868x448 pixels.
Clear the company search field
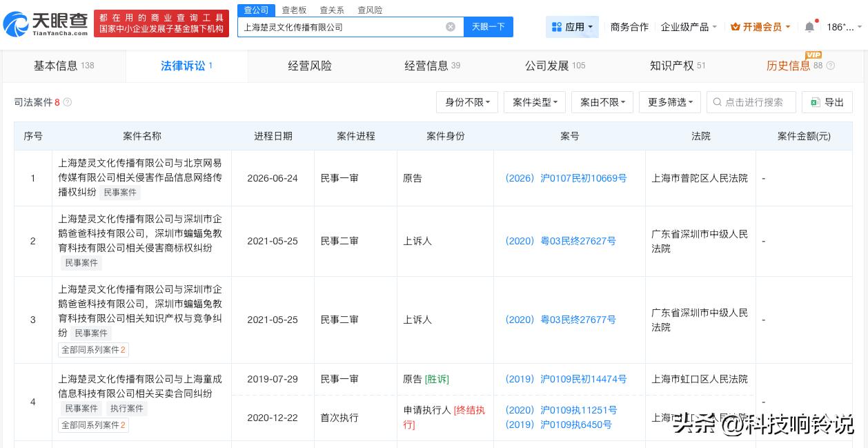point(451,27)
